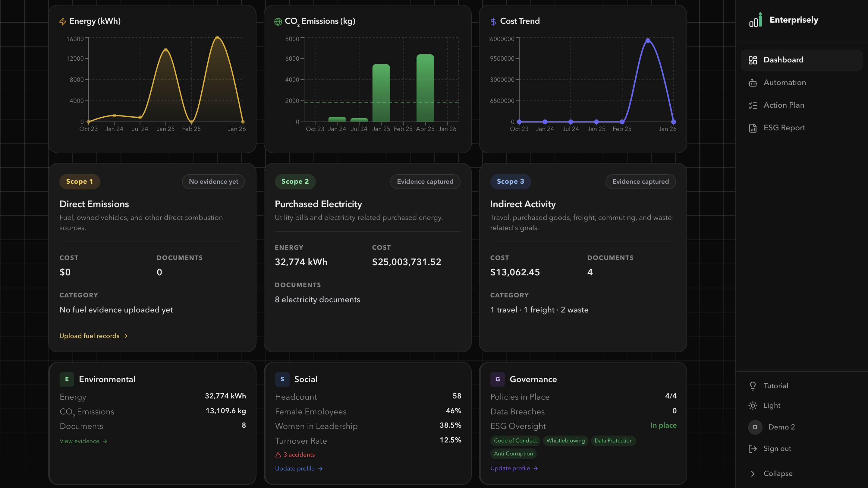Click the Action Plan checklist icon
Viewport: 868px width, 488px height.
(753, 105)
